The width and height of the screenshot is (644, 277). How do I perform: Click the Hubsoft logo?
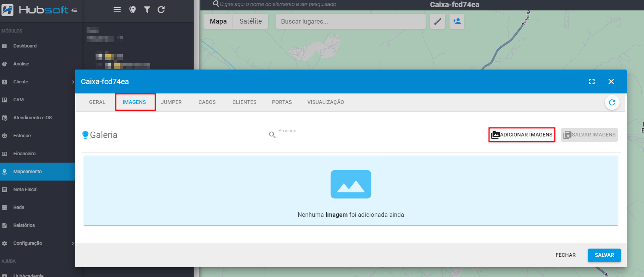35,10
